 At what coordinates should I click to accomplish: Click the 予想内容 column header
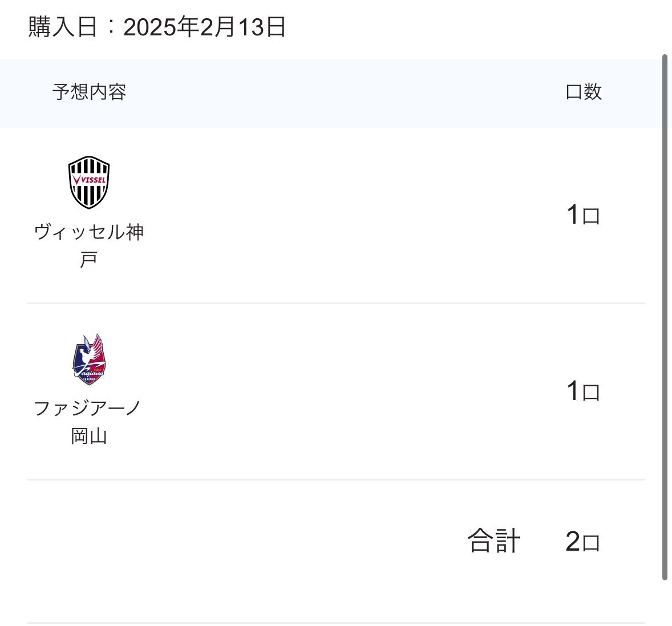point(89,92)
